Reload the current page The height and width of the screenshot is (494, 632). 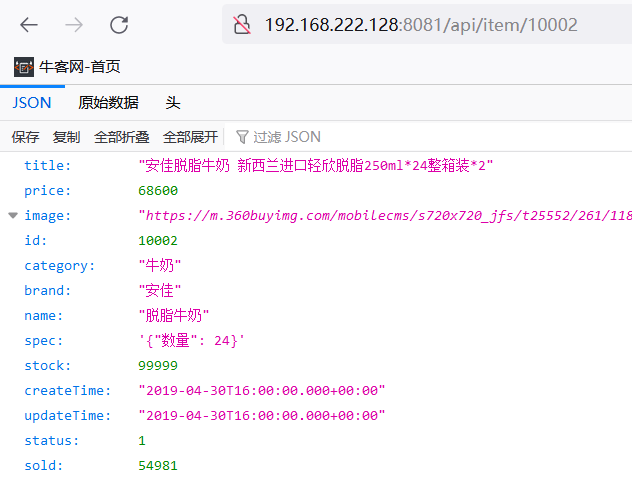[x=119, y=25]
